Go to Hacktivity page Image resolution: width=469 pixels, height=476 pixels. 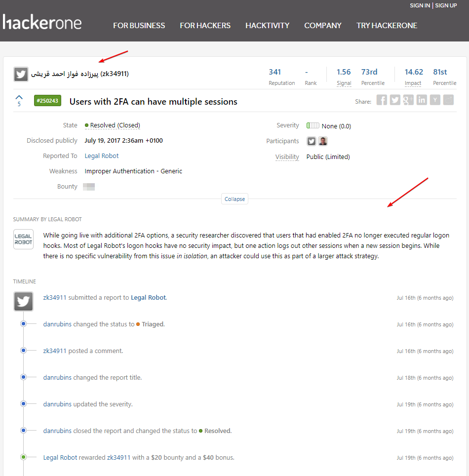tap(268, 26)
